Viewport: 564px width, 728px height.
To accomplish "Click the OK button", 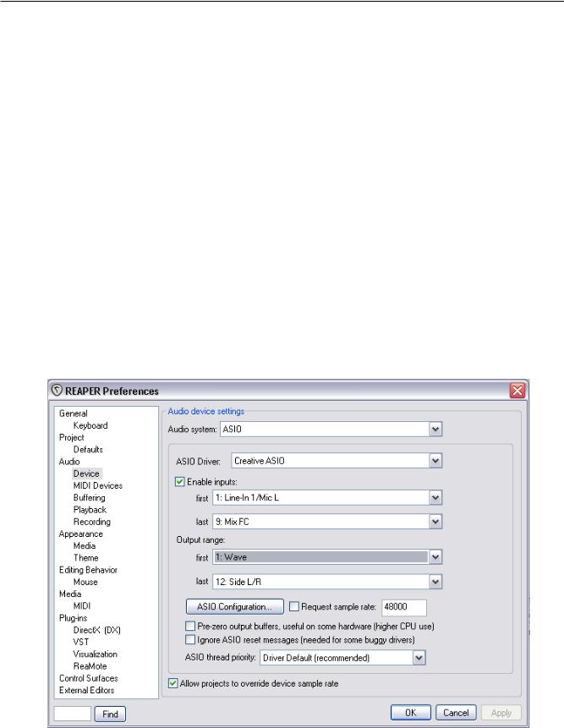I will pos(411,713).
